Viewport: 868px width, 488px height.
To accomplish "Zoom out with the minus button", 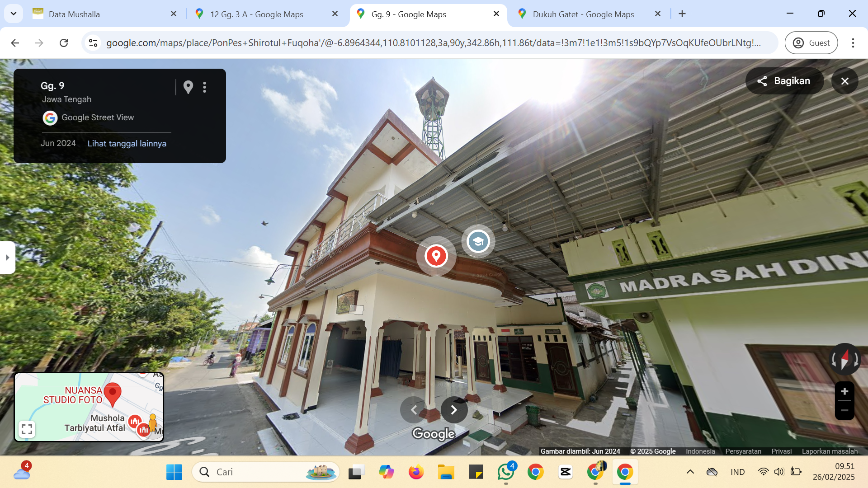I will (844, 410).
